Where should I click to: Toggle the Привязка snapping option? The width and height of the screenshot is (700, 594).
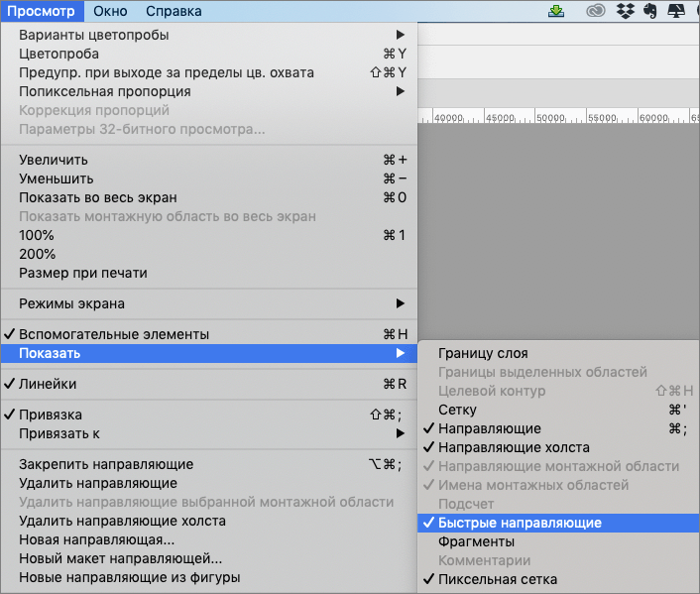(209, 415)
